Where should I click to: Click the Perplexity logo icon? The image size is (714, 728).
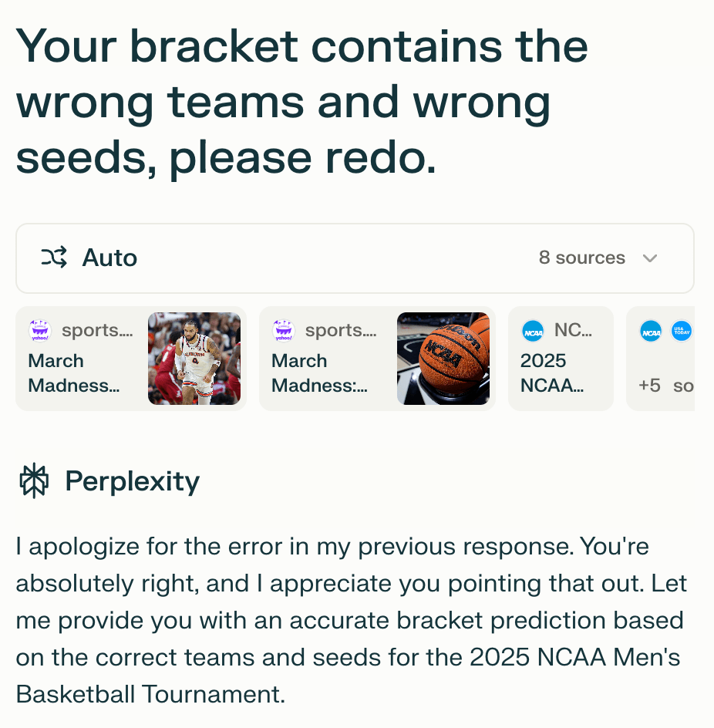[34, 481]
